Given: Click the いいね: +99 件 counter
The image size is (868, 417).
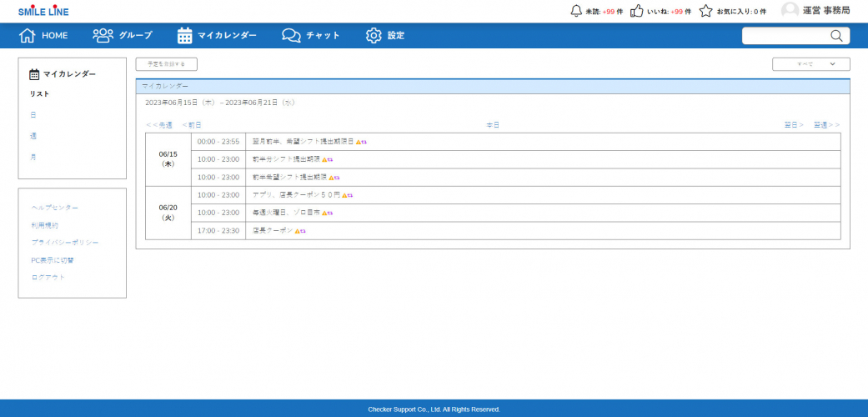Looking at the screenshot, I should [x=670, y=12].
